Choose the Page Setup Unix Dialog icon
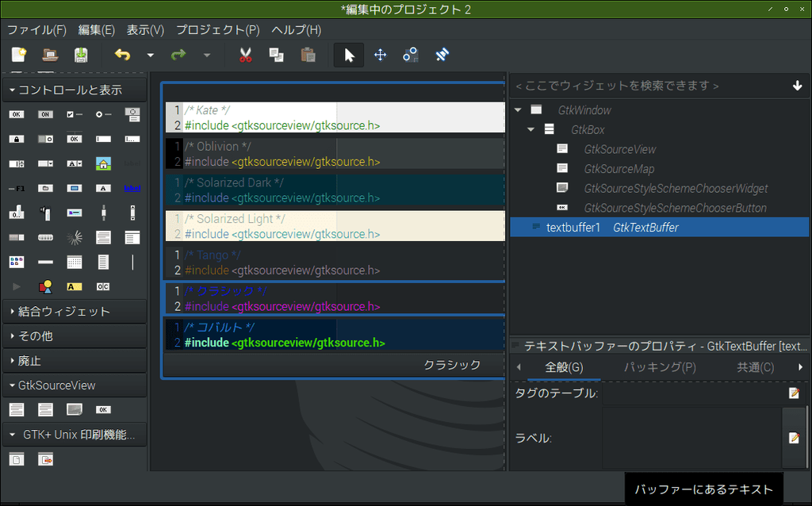The image size is (812, 506). click(x=17, y=459)
